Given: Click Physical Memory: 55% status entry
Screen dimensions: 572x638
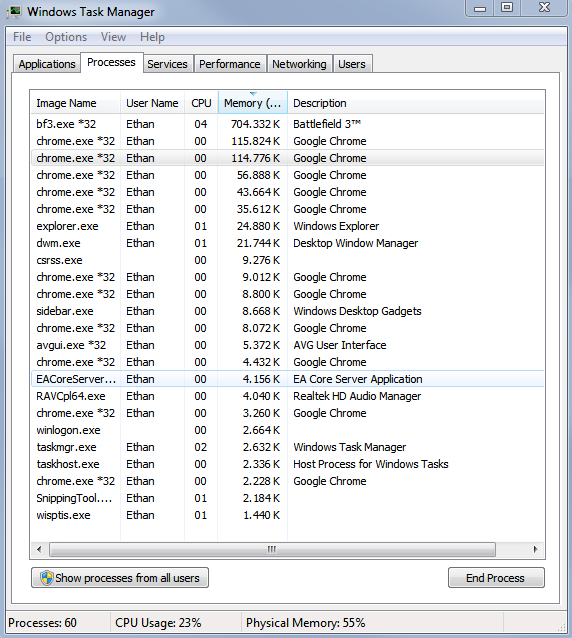Looking at the screenshot, I should (x=306, y=623).
